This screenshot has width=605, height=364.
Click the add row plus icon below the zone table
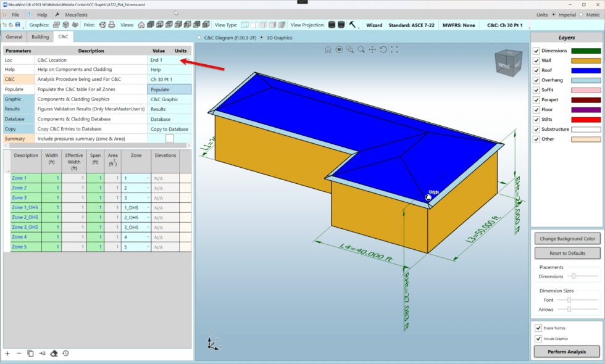[7, 353]
